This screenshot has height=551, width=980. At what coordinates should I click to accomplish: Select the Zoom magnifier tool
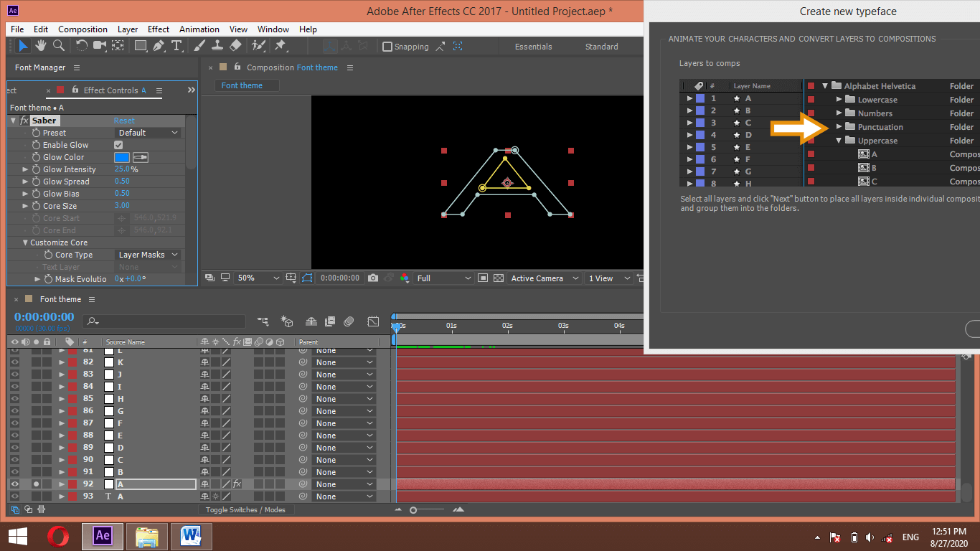pyautogui.click(x=59, y=46)
